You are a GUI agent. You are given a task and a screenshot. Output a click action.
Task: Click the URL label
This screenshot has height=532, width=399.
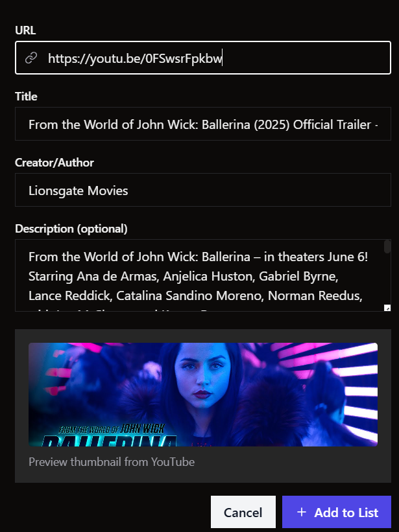coord(25,30)
